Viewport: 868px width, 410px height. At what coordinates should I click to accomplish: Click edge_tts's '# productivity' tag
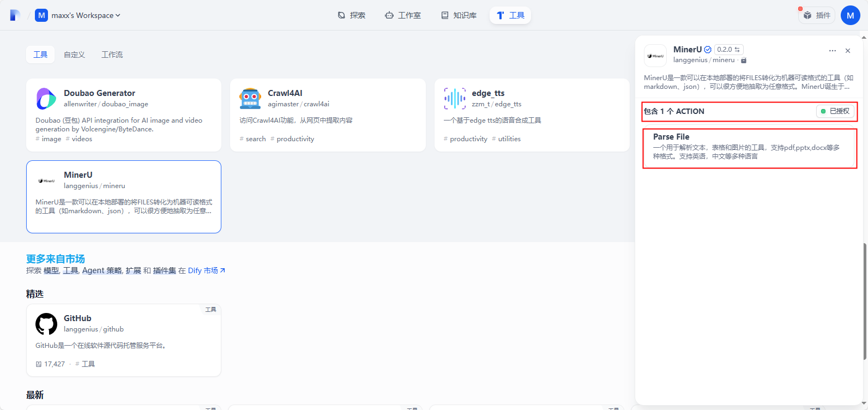[466, 139]
